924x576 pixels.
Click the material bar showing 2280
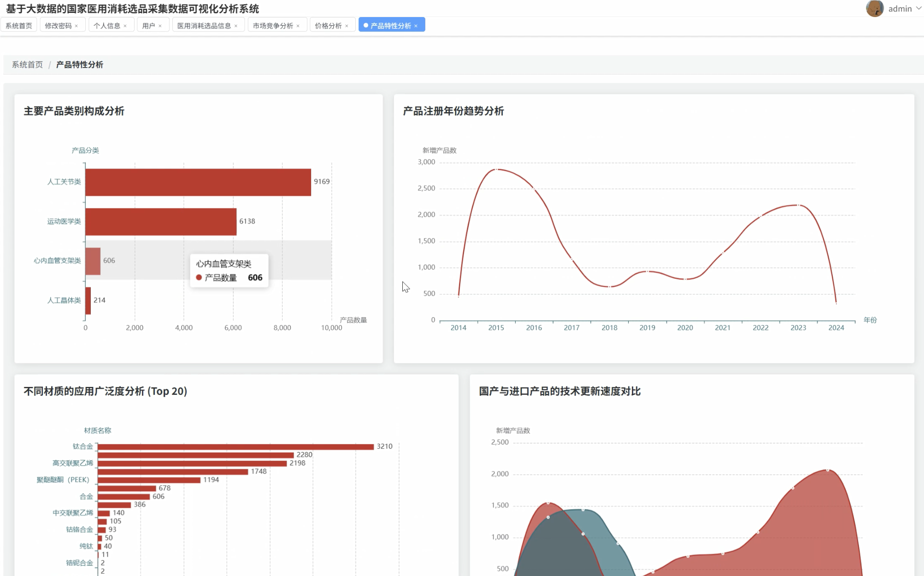(x=195, y=455)
